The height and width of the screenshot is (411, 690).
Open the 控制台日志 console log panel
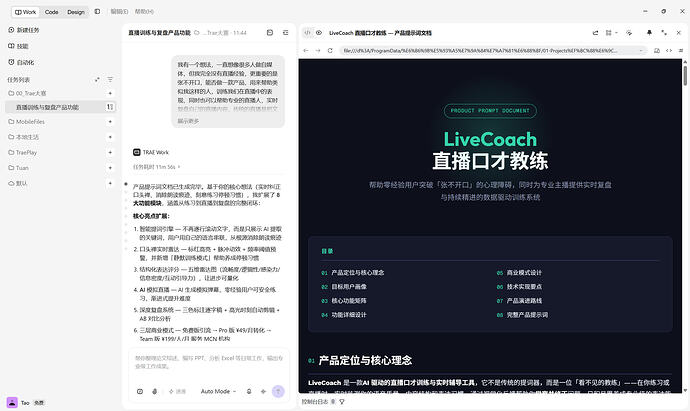(315, 401)
